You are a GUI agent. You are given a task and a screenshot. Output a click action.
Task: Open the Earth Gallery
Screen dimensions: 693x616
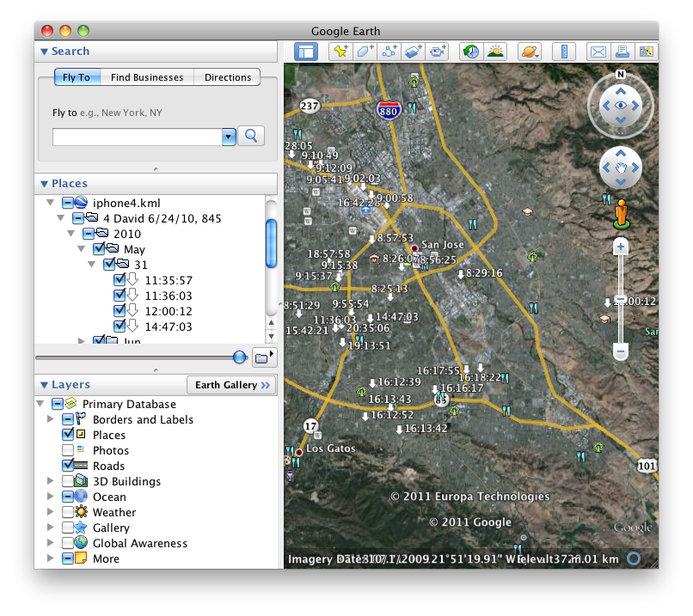(231, 385)
